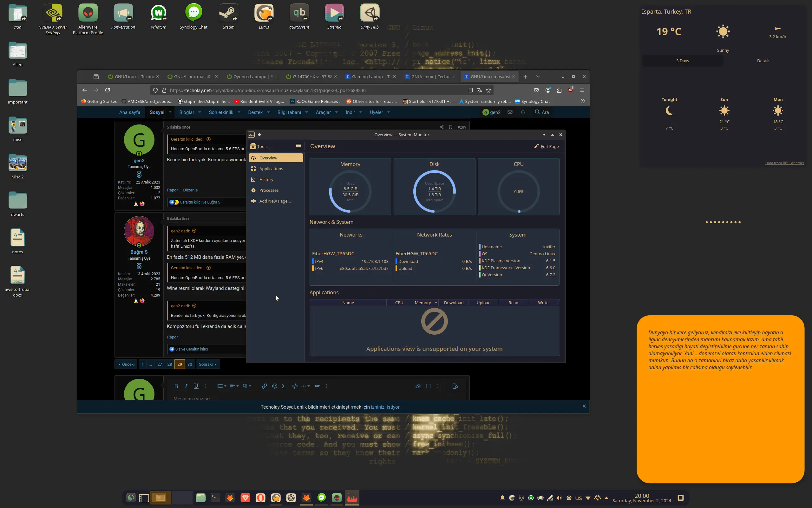Click Düzenle on gen2's post
This screenshot has height=508, width=812.
click(190, 190)
